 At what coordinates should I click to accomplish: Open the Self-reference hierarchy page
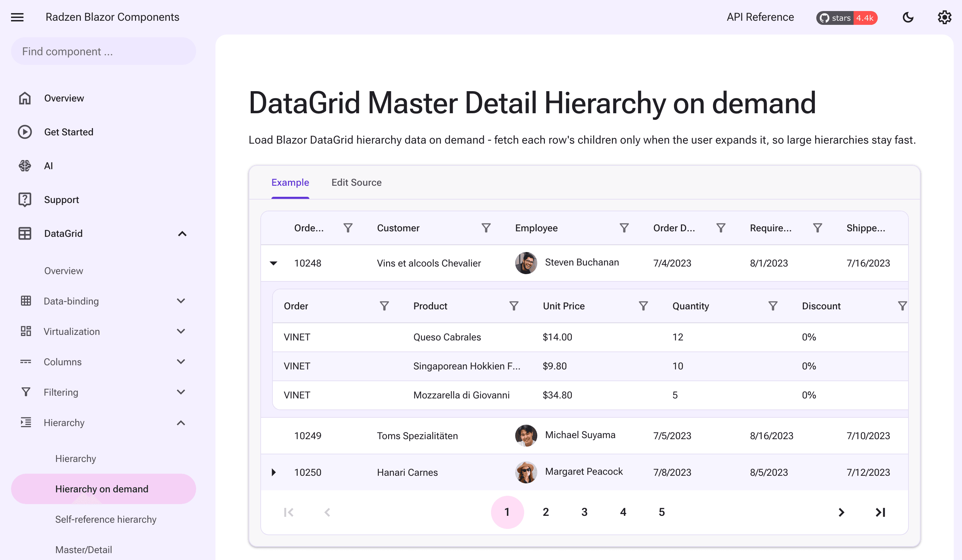point(106,519)
